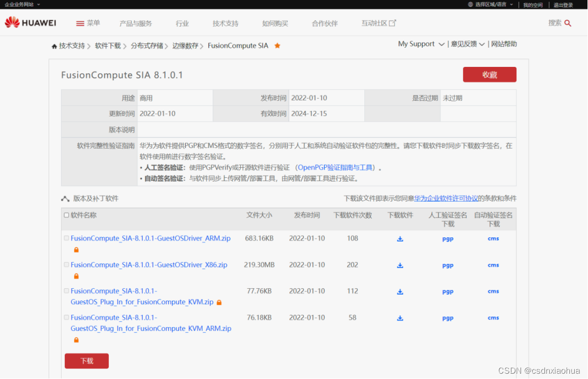588x379 pixels.
Task: Open the 产品与服务 menu
Action: (135, 23)
